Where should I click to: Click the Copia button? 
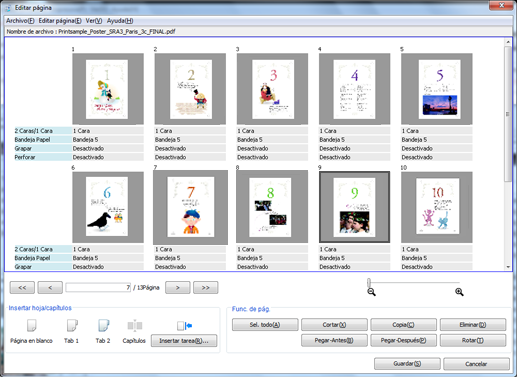[403, 325]
